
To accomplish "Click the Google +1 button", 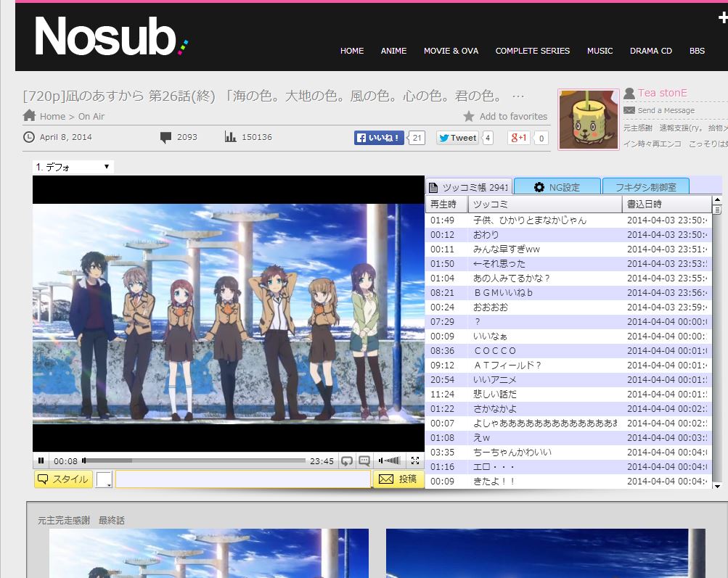I will [x=519, y=138].
